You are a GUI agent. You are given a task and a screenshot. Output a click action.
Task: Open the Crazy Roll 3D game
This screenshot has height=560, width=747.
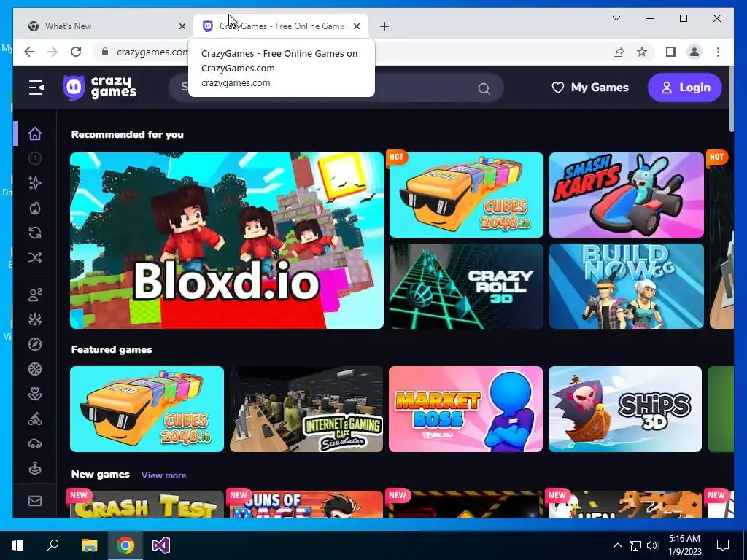coord(466,286)
